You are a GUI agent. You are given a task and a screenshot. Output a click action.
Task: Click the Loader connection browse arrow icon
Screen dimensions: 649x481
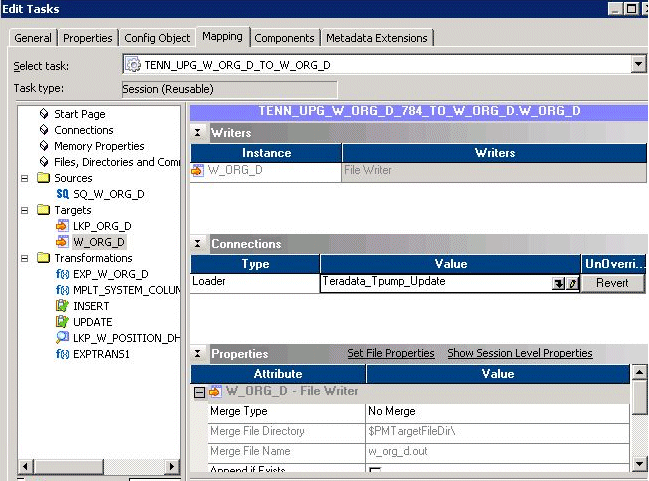pos(559,284)
